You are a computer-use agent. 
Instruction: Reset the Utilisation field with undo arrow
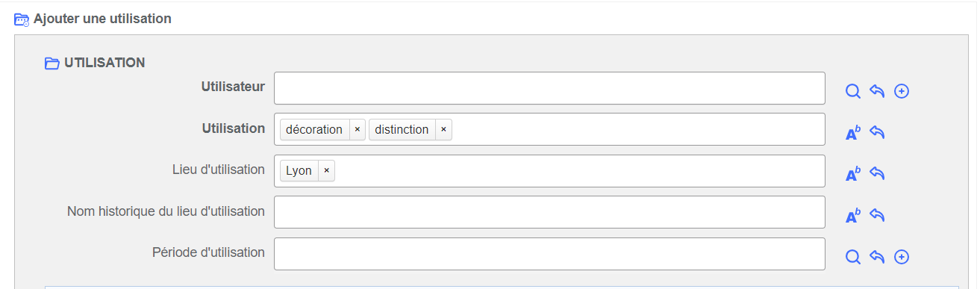tap(878, 133)
